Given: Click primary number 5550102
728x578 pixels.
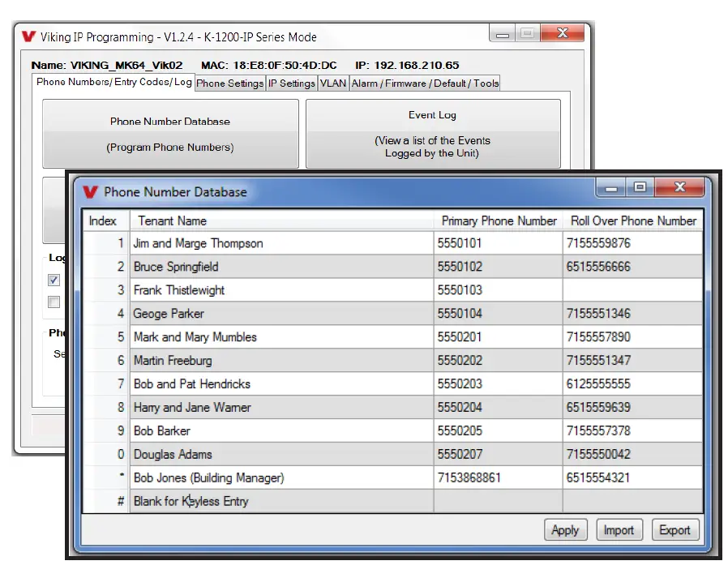Looking at the screenshot, I should click(x=499, y=267).
